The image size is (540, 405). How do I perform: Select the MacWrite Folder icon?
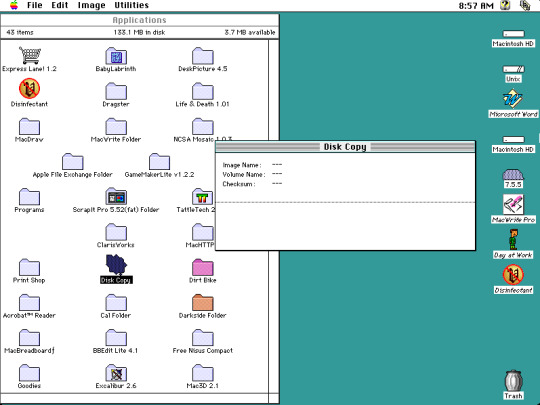click(x=116, y=126)
